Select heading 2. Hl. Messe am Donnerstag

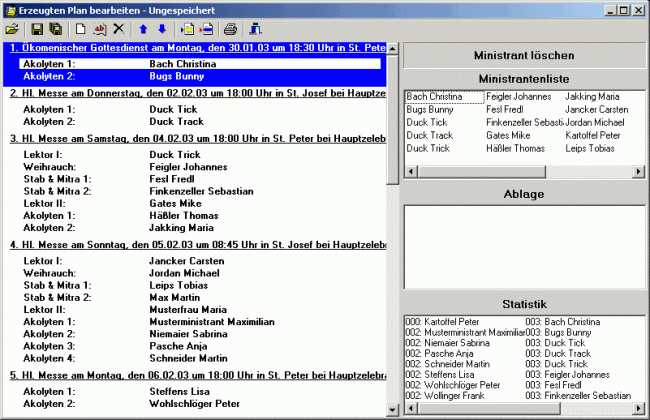coord(198,93)
